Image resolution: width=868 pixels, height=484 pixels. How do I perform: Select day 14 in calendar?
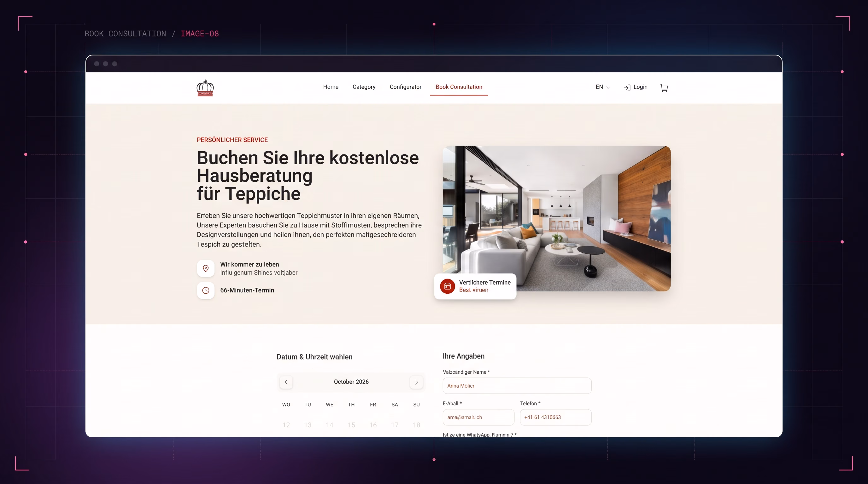[x=330, y=425]
